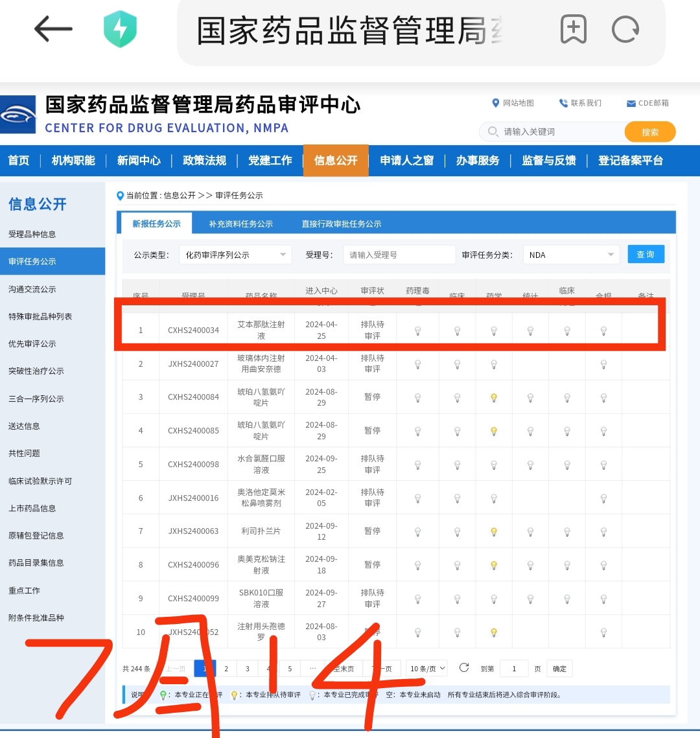700x738 pixels.
Task: Select 特殊审批品种列表 in sidebar
Action: [x=40, y=316]
